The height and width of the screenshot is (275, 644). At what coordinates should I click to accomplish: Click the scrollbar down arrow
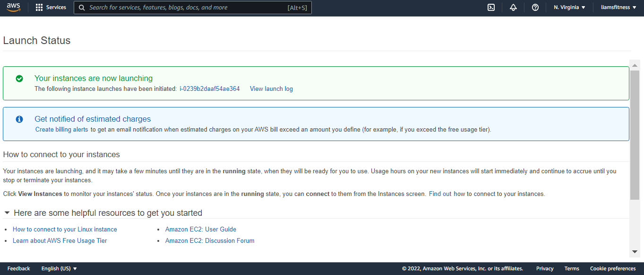click(635, 252)
